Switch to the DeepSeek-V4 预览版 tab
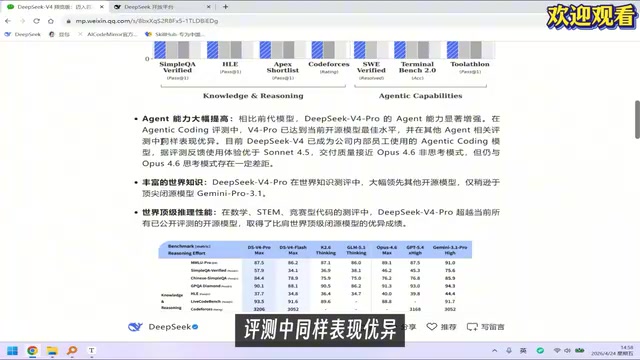The width and height of the screenshot is (640, 360). pos(55,7)
